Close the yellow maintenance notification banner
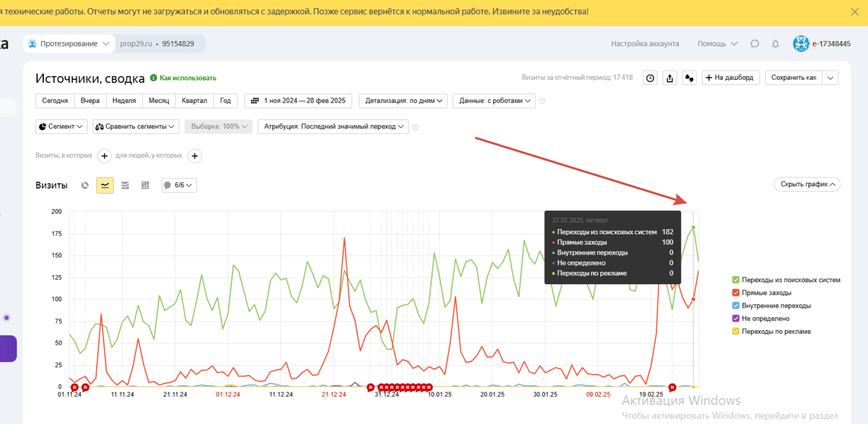Screen dimensions: 868x424 (x=855, y=11)
